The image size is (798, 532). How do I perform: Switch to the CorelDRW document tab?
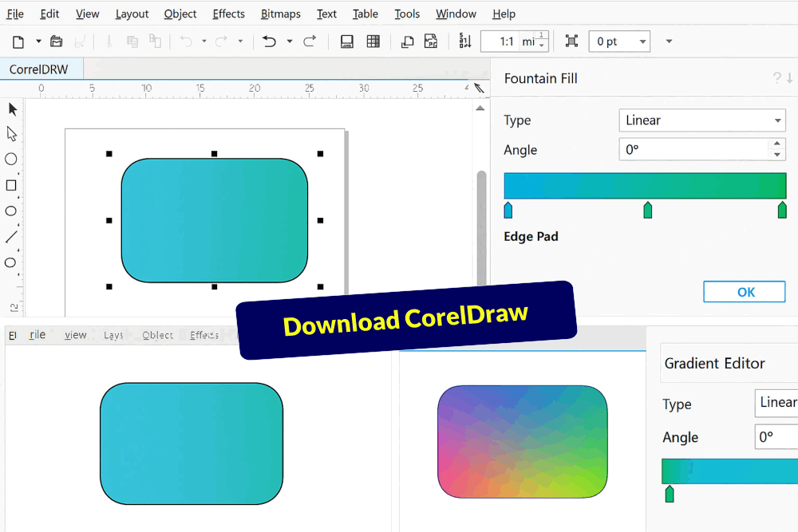pyautogui.click(x=41, y=69)
